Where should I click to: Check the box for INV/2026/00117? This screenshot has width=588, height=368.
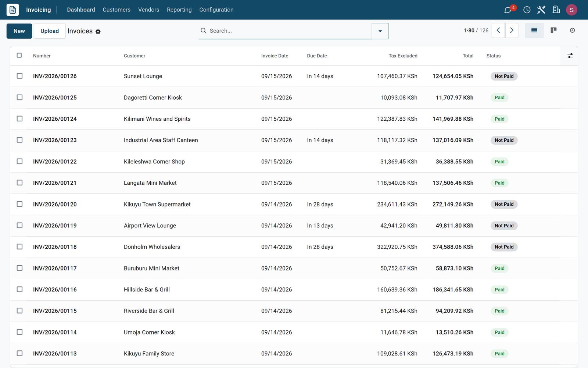[x=19, y=268]
